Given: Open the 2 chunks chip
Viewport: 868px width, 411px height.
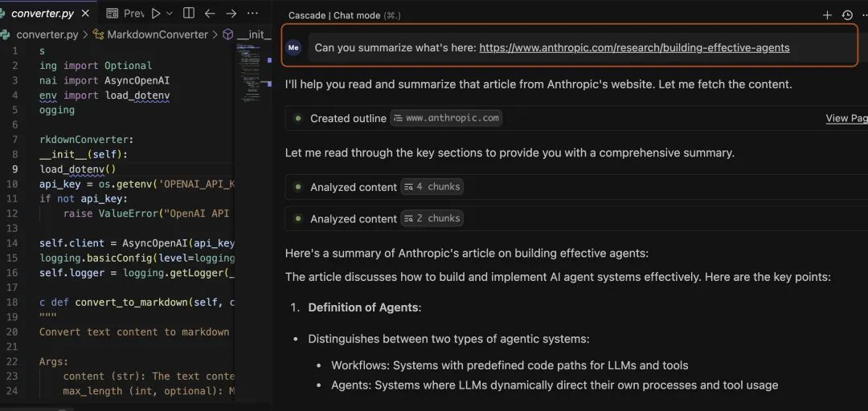Looking at the screenshot, I should point(432,218).
